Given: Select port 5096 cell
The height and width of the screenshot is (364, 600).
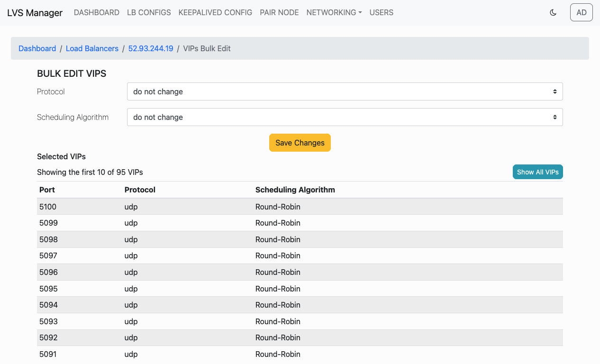Looking at the screenshot, I should [x=80, y=272].
